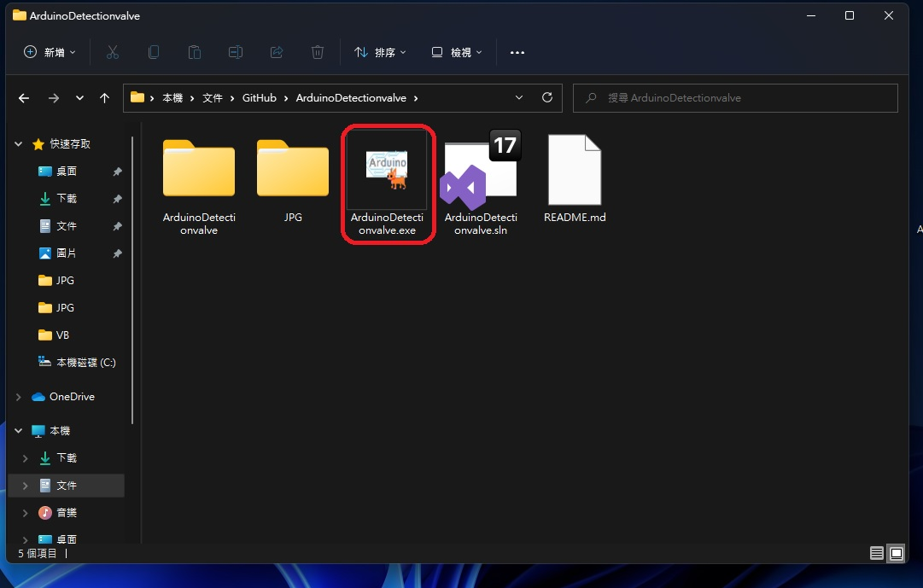This screenshot has width=923, height=588.
Task: Click pin icon next to 圖片
Action: pyautogui.click(x=117, y=253)
